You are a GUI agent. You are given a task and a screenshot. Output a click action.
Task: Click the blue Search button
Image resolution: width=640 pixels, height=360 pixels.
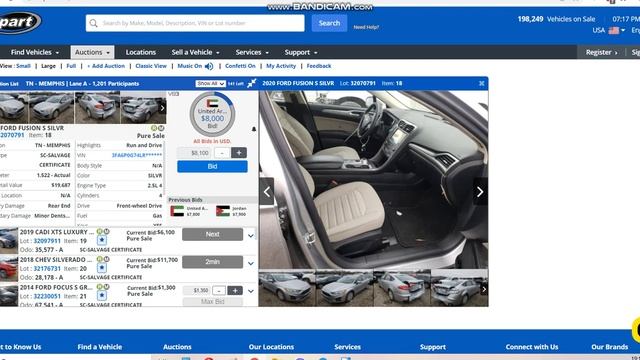tap(329, 23)
